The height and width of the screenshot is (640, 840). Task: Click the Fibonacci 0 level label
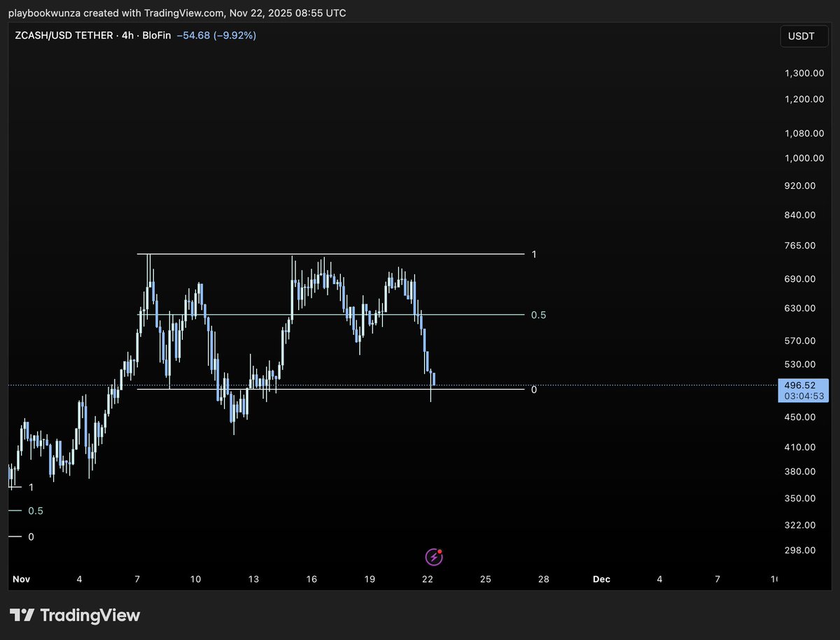534,390
